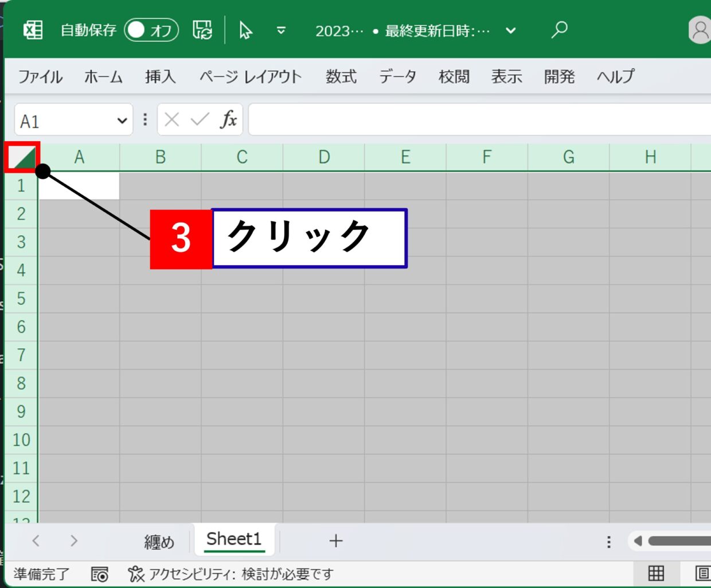
Task: Open the 挿入 ribbon tab
Action: [160, 76]
